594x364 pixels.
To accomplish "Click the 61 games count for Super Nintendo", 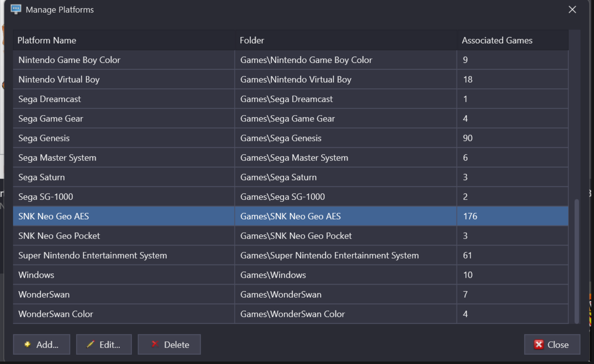I will pyautogui.click(x=513, y=255).
